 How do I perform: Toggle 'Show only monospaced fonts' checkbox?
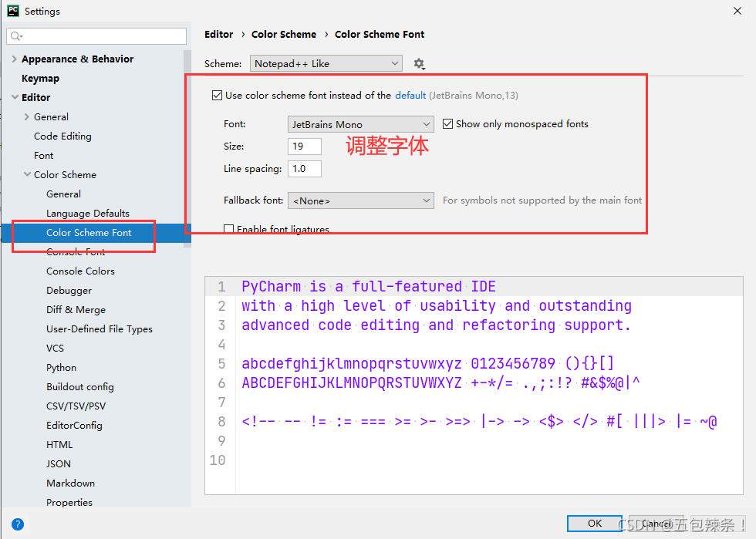pyautogui.click(x=447, y=124)
